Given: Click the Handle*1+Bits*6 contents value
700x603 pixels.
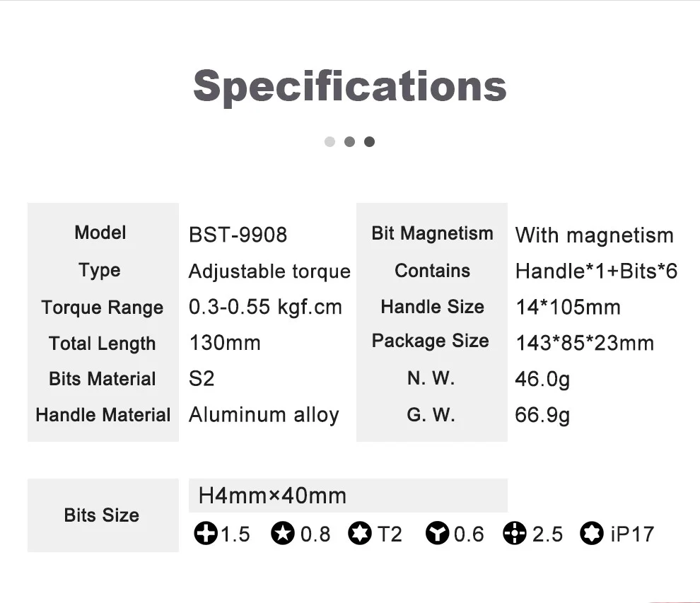Looking at the screenshot, I should (596, 271).
